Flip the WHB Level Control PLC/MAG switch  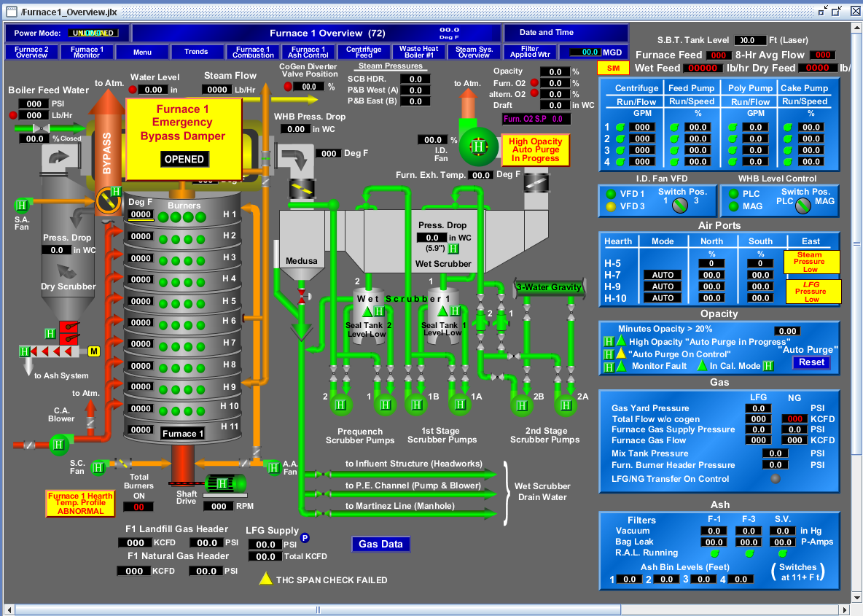[x=803, y=206]
